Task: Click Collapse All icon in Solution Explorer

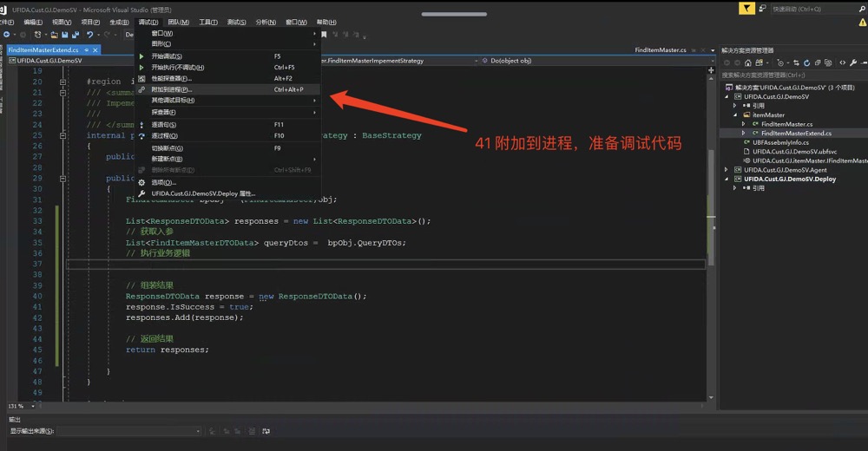Action: (816, 62)
